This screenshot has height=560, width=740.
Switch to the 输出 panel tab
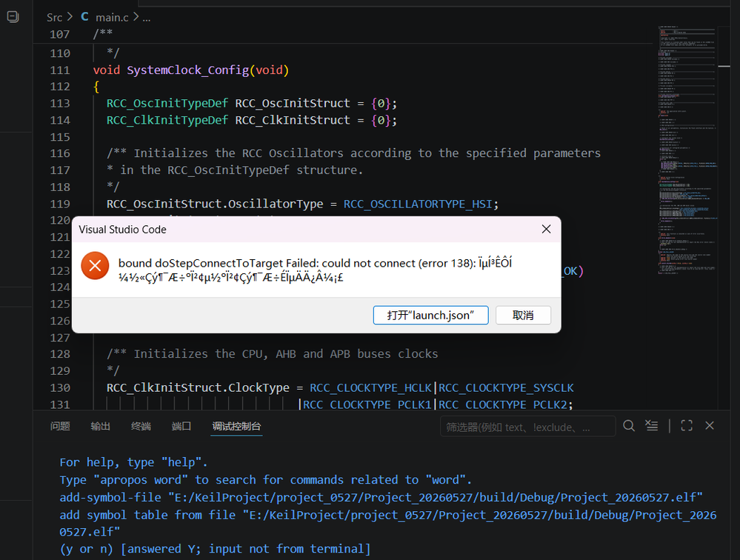click(x=101, y=427)
